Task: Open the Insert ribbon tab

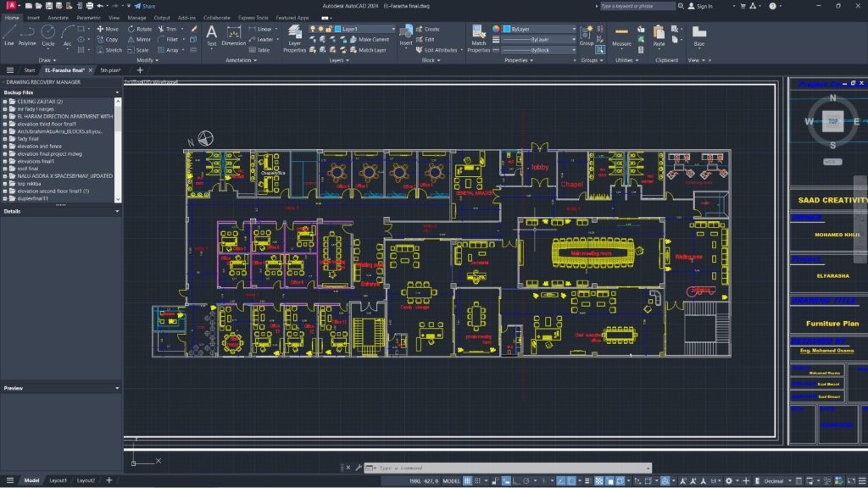Action: [33, 18]
